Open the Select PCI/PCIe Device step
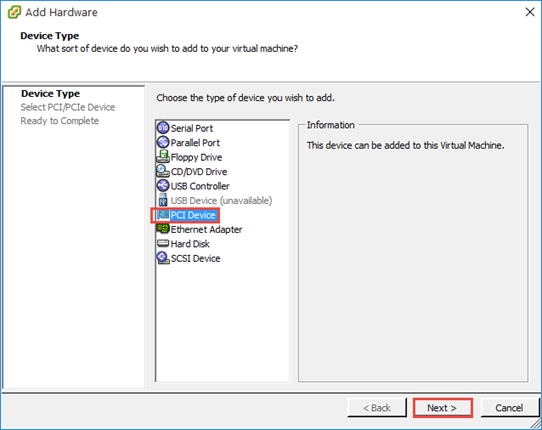Image resolution: width=542 pixels, height=430 pixels. coord(68,107)
